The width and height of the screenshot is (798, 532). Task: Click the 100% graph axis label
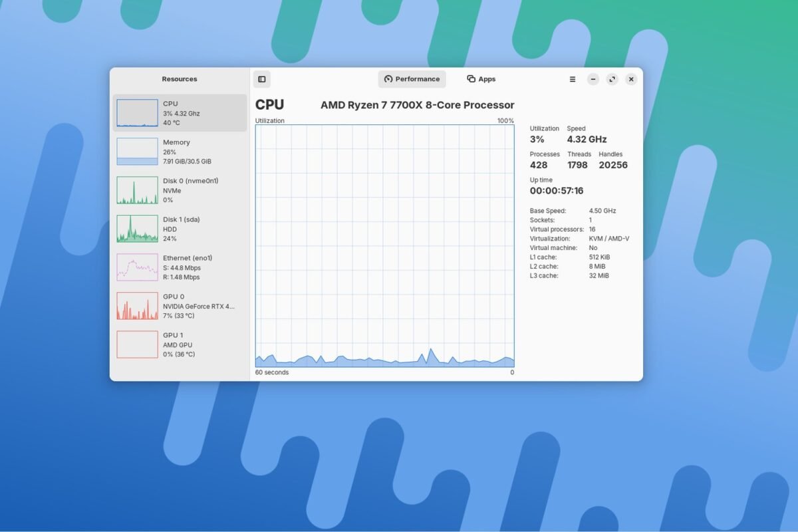[505, 121]
